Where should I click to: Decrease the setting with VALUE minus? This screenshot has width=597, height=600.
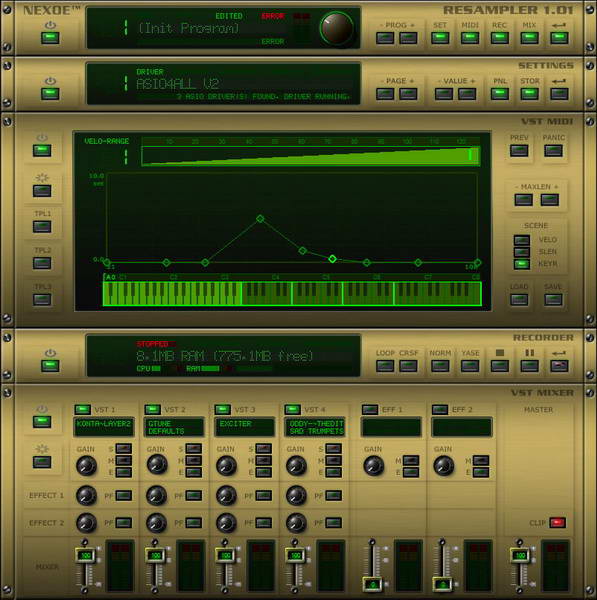click(444, 94)
